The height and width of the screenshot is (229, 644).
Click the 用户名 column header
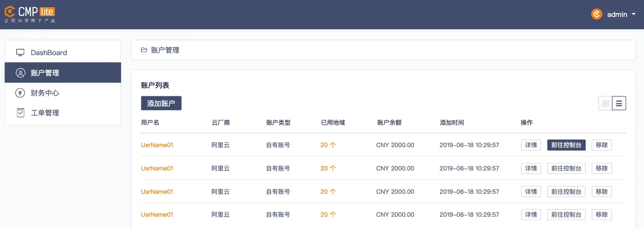pyautogui.click(x=150, y=123)
